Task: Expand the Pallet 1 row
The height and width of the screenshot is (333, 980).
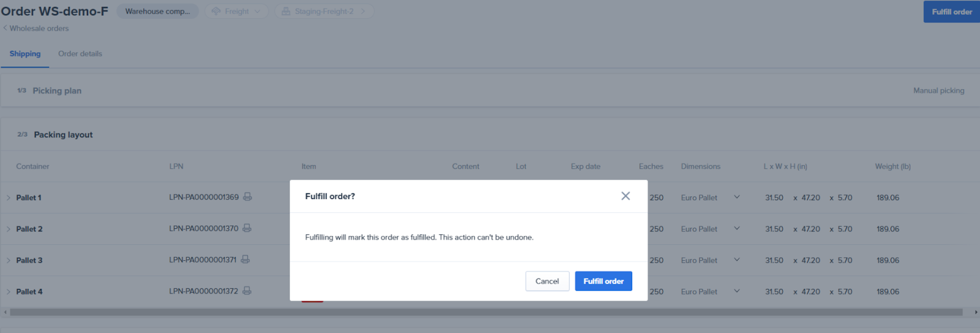Action: point(9,198)
